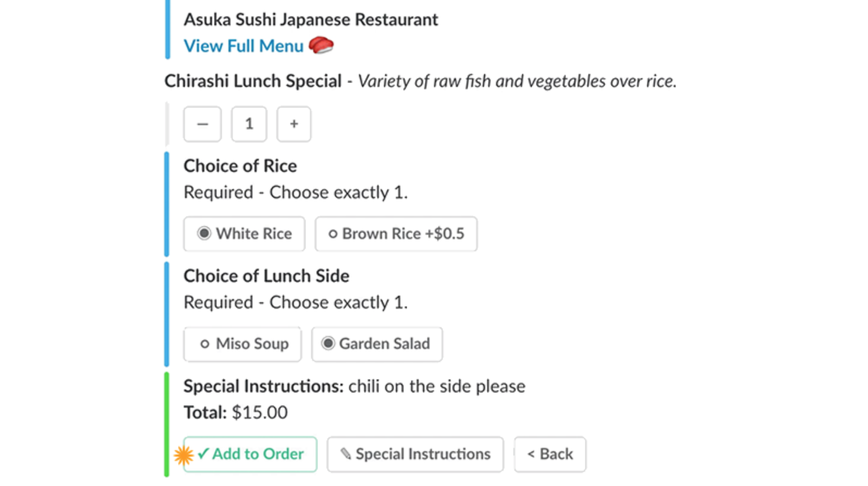
Task: Click the Chirashi Lunch Special item name
Action: pyautogui.click(x=253, y=81)
